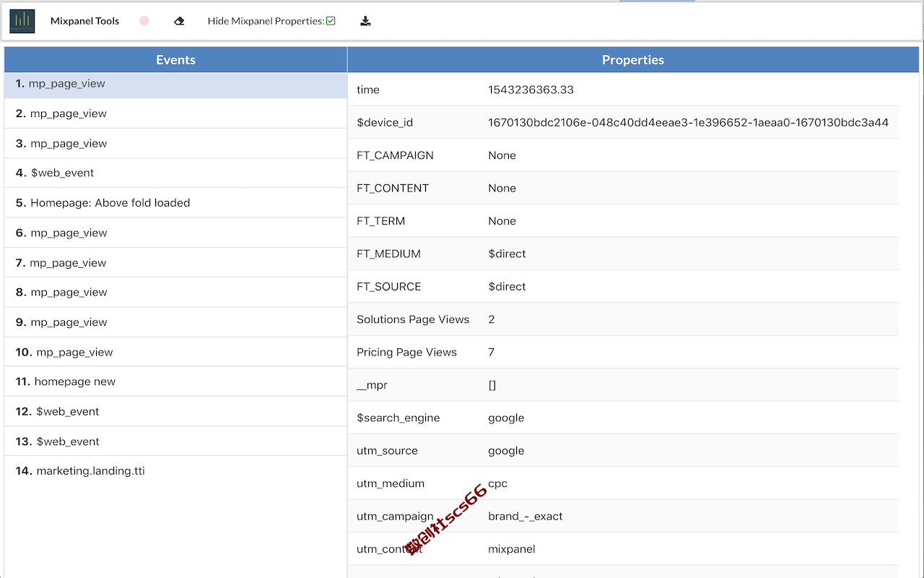924x578 pixels.
Task: Click the None value of FT_CAMPAIGN
Action: tap(502, 155)
